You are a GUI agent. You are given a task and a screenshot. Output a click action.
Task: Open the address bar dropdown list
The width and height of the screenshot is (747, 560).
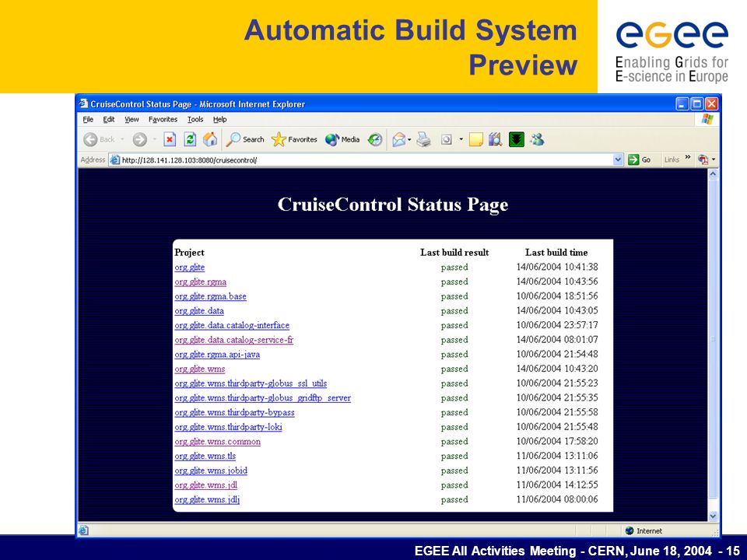coord(617,159)
